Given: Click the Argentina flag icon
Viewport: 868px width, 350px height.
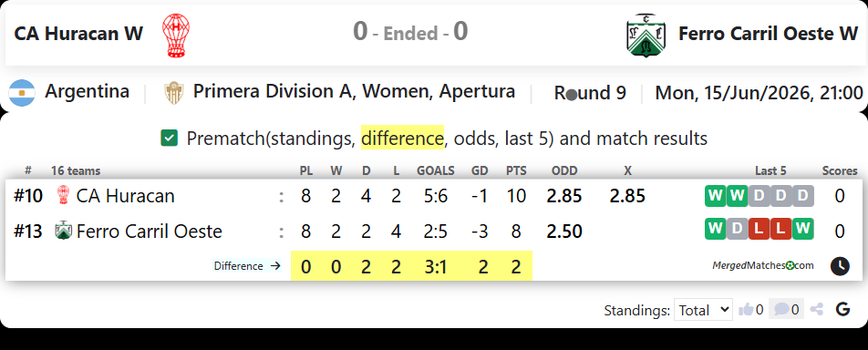Looking at the screenshot, I should 22,93.
